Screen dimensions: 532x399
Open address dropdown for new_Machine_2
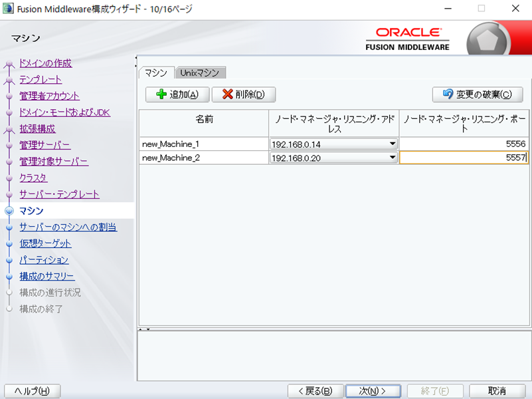[x=392, y=158]
